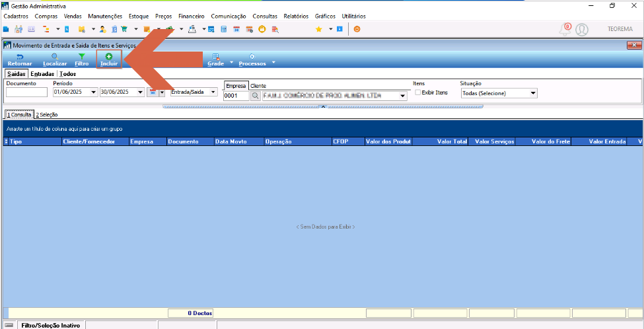Viewport: 644px width, 329px height.
Task: Expand the Entrada/Saida combo box
Action: (213, 92)
